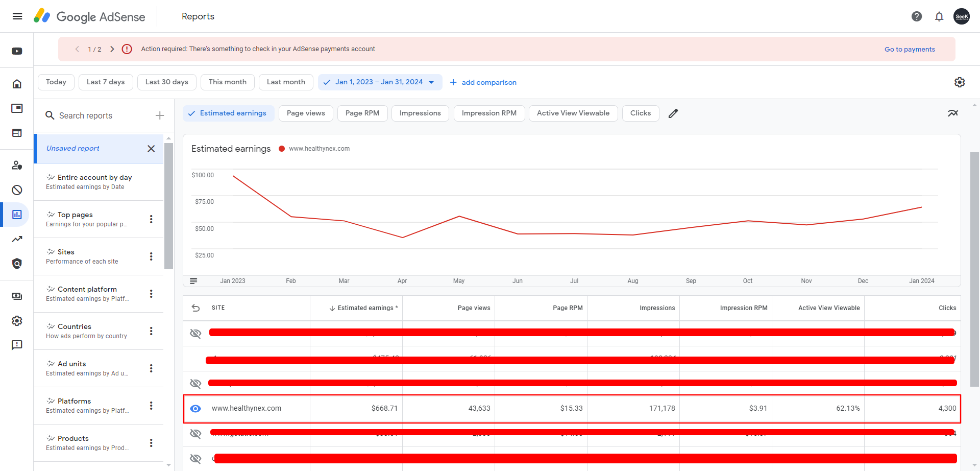
Task: Open the Entire account by day report
Action: 99,182
